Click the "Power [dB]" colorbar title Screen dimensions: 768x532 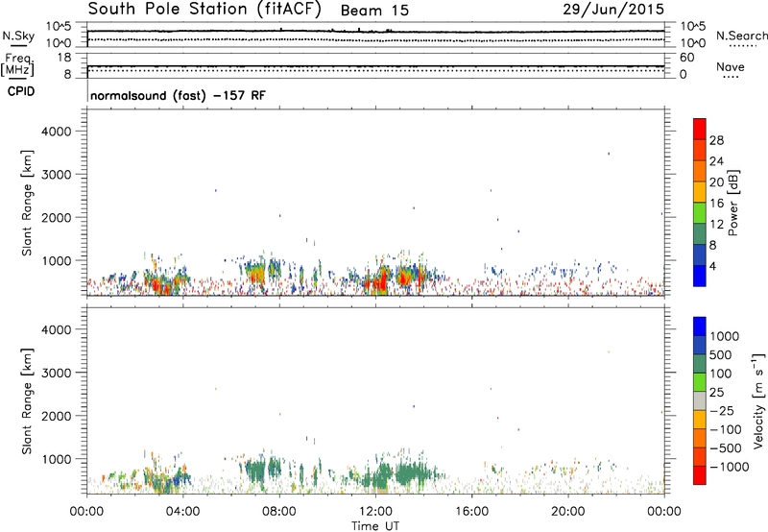pyautogui.click(x=732, y=203)
